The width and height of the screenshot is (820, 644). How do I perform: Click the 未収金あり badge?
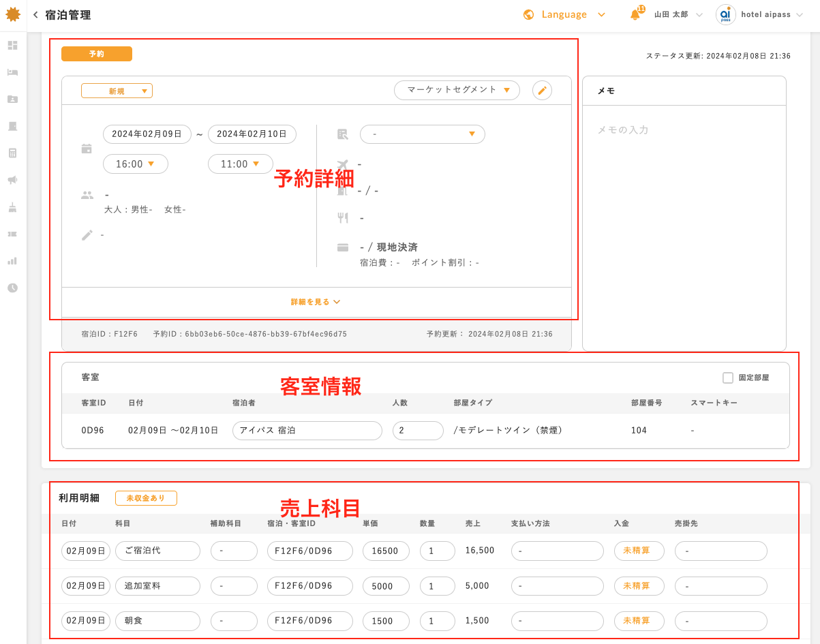pyautogui.click(x=146, y=498)
